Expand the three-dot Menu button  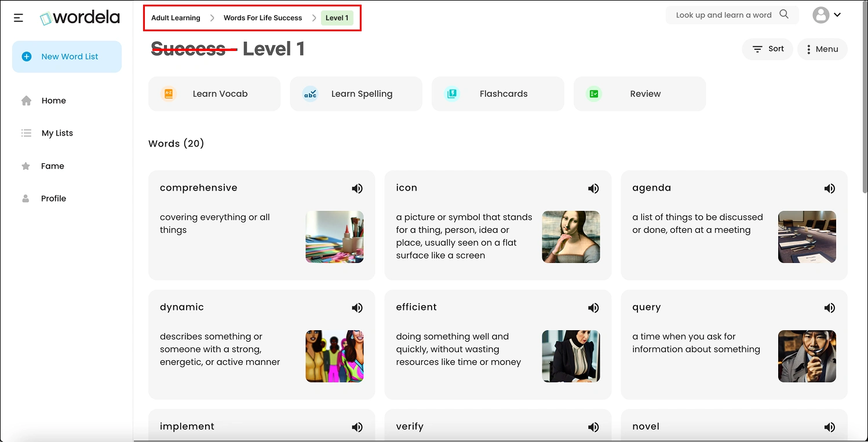(822, 49)
